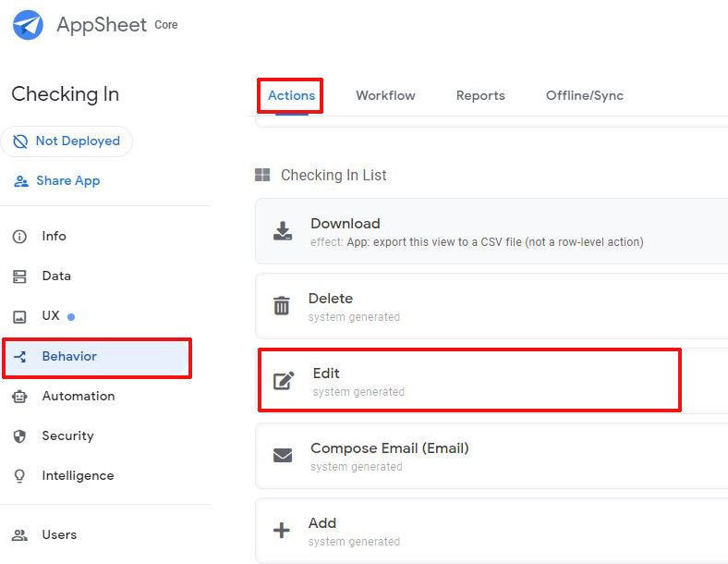Click the Not Deployed crossed-circle icon
Image resolution: width=728 pixels, height=564 pixels.
coord(20,141)
